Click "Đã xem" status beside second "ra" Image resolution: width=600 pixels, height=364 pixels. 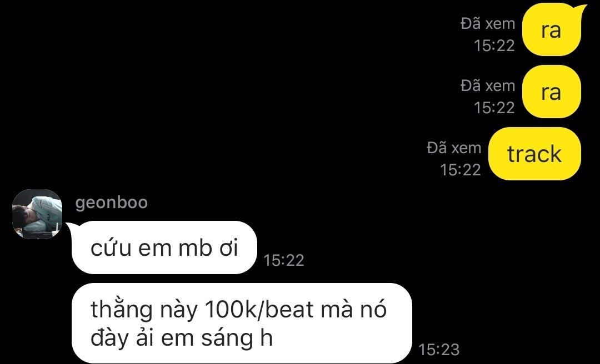point(488,85)
